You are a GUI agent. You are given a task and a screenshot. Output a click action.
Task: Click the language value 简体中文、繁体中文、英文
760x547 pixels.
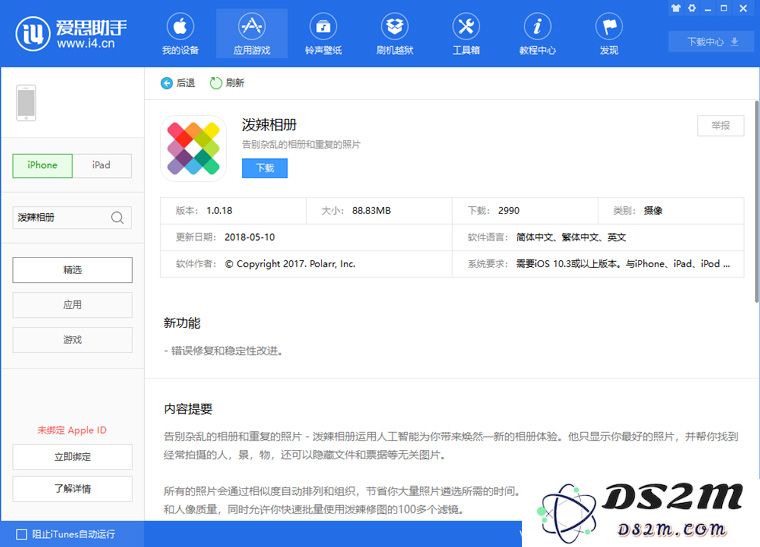(571, 237)
